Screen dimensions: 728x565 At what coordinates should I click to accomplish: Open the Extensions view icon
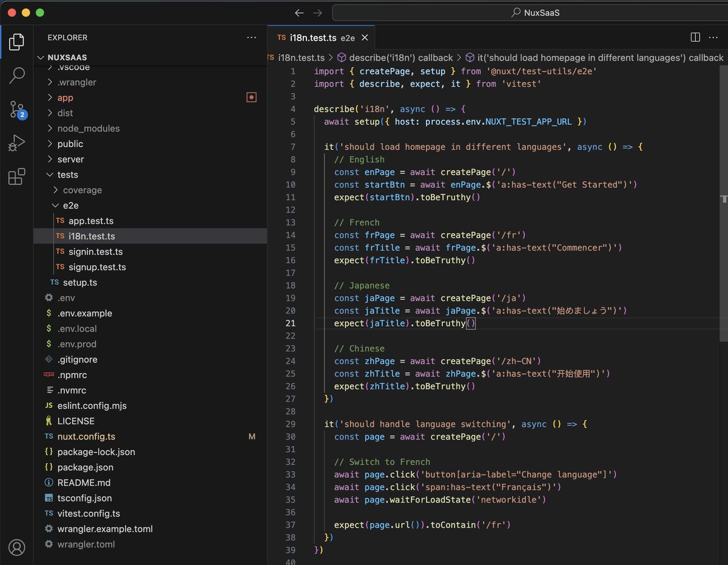[x=16, y=176]
